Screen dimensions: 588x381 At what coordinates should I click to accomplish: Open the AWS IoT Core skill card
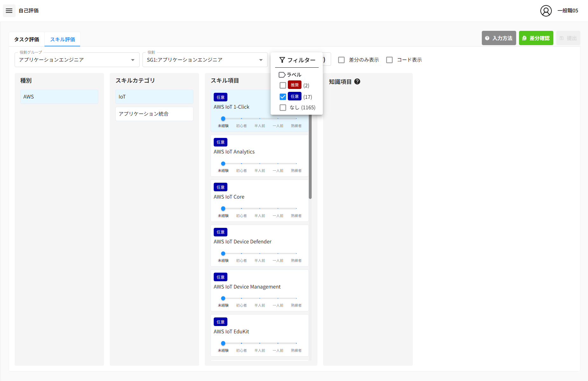tap(259, 201)
